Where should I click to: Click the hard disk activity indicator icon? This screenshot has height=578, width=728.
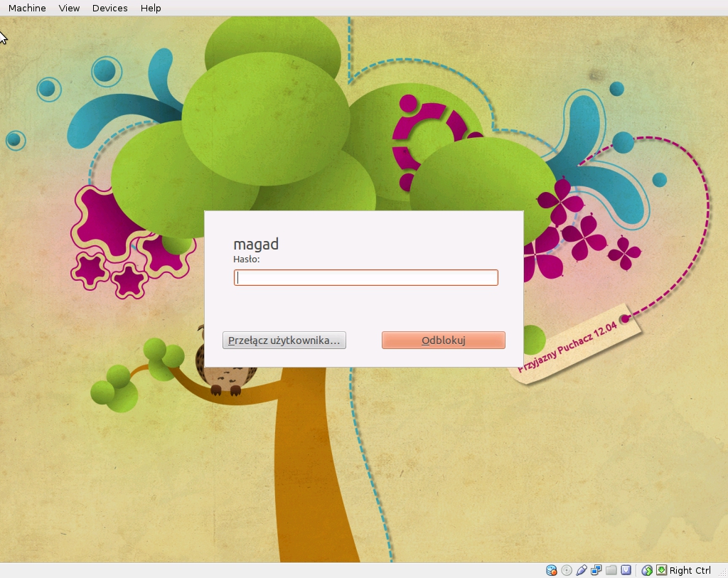click(552, 570)
